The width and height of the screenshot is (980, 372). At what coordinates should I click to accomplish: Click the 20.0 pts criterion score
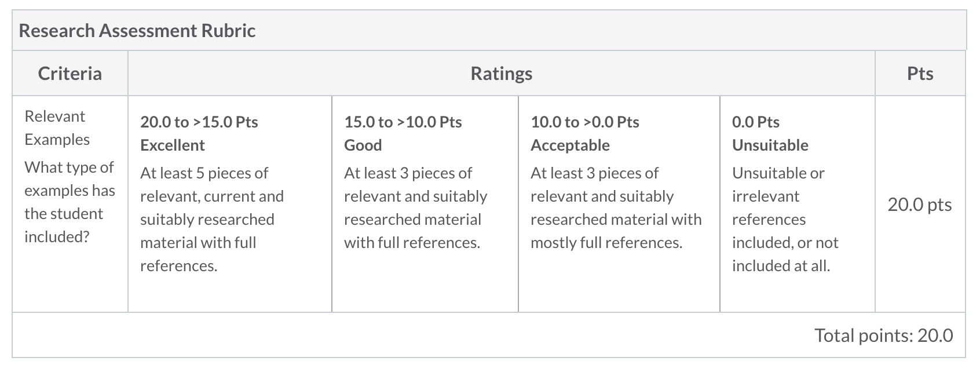920,205
